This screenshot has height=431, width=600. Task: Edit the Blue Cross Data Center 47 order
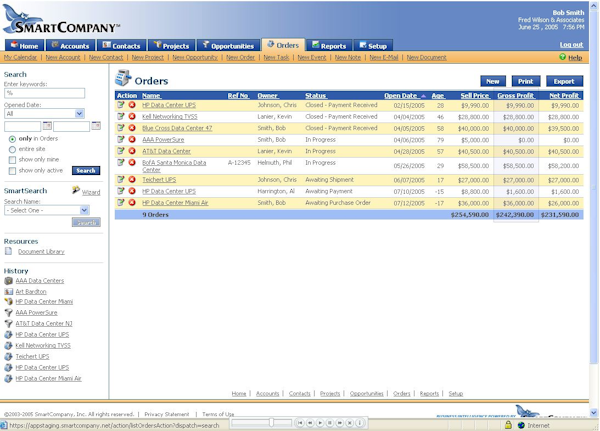pos(121,127)
